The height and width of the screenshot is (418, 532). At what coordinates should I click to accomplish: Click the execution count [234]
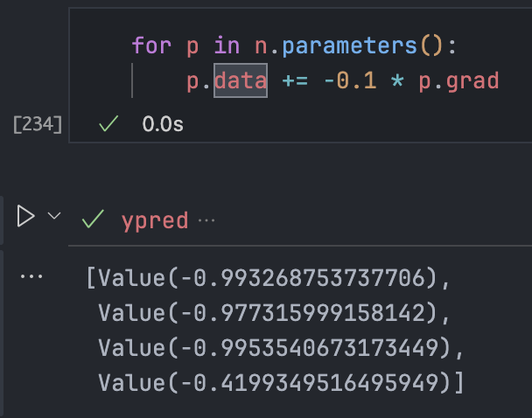tap(38, 124)
